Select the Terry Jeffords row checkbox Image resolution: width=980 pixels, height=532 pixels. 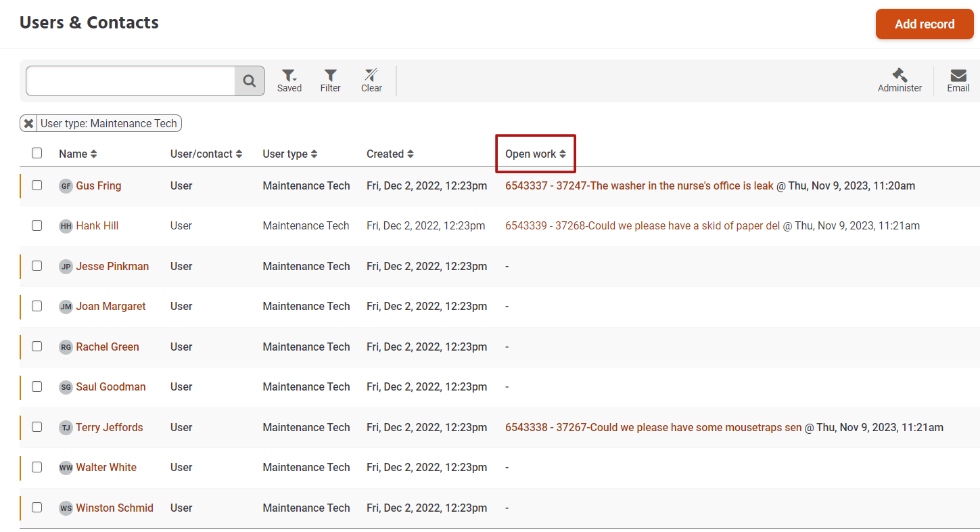37,426
